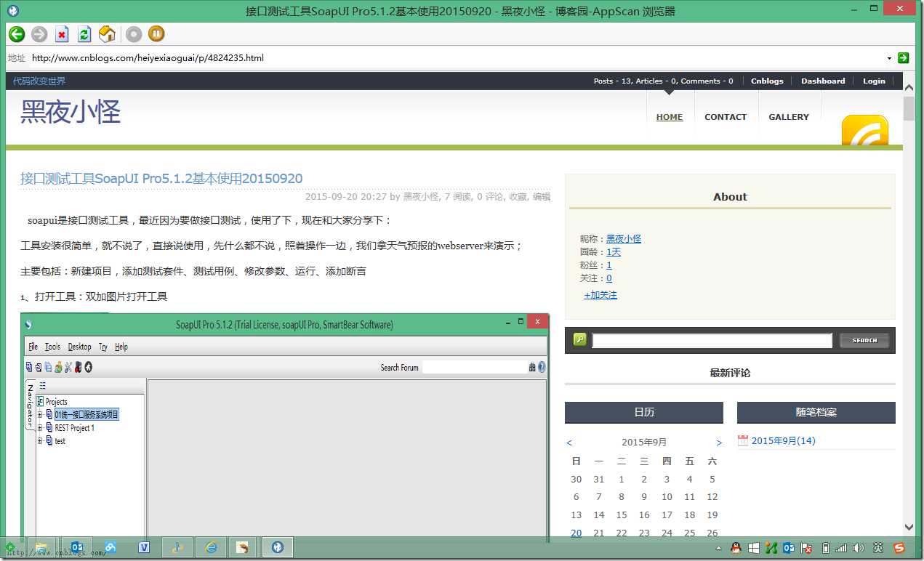
Task: Open Internet Explorer from the taskbar
Action: pos(211,547)
